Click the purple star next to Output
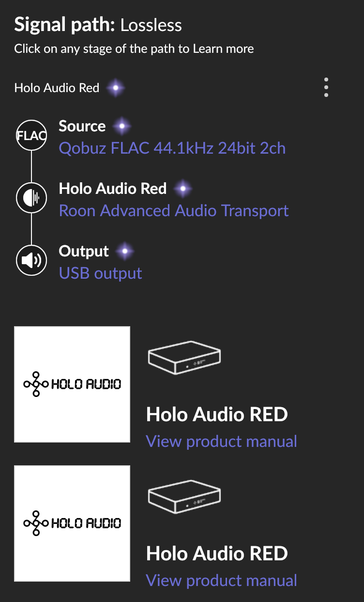This screenshot has height=602, width=364. coord(125,251)
